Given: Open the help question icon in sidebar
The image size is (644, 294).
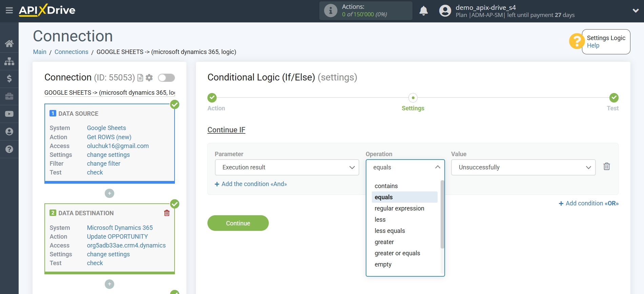Looking at the screenshot, I should [x=9, y=149].
